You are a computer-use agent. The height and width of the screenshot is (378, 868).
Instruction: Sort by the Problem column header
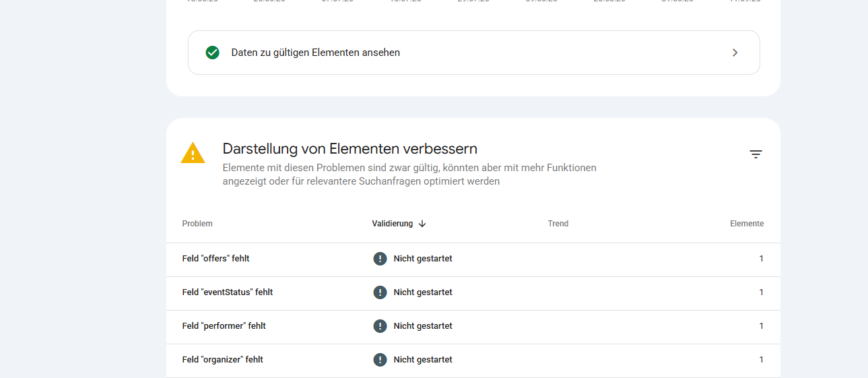pos(197,224)
